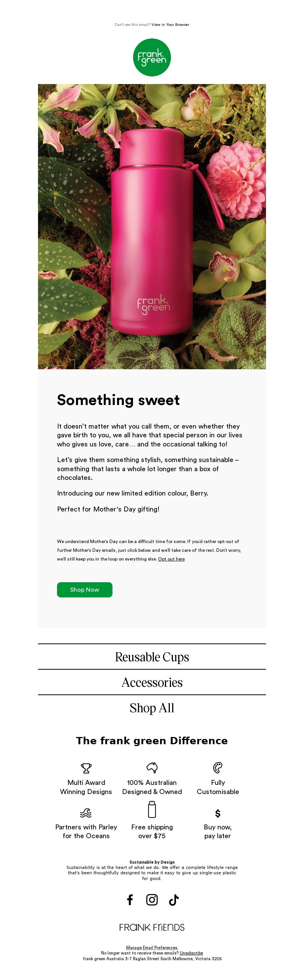
Task: Open View in Your Browser link
Action: [x=170, y=25]
